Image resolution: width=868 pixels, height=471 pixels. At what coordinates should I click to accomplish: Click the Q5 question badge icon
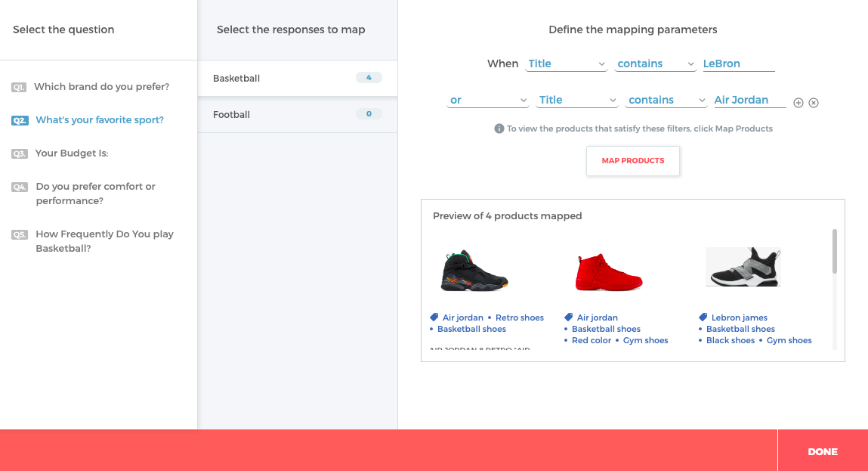click(20, 234)
